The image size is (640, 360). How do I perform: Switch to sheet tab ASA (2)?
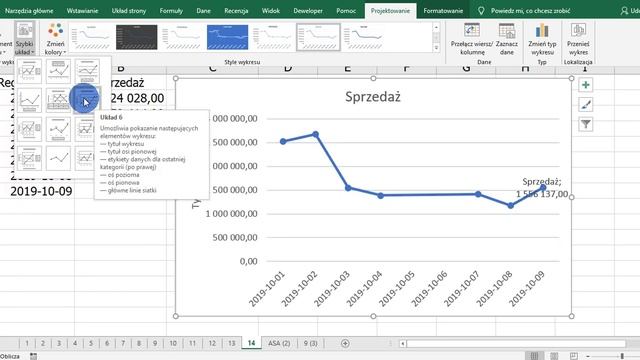pyautogui.click(x=279, y=343)
